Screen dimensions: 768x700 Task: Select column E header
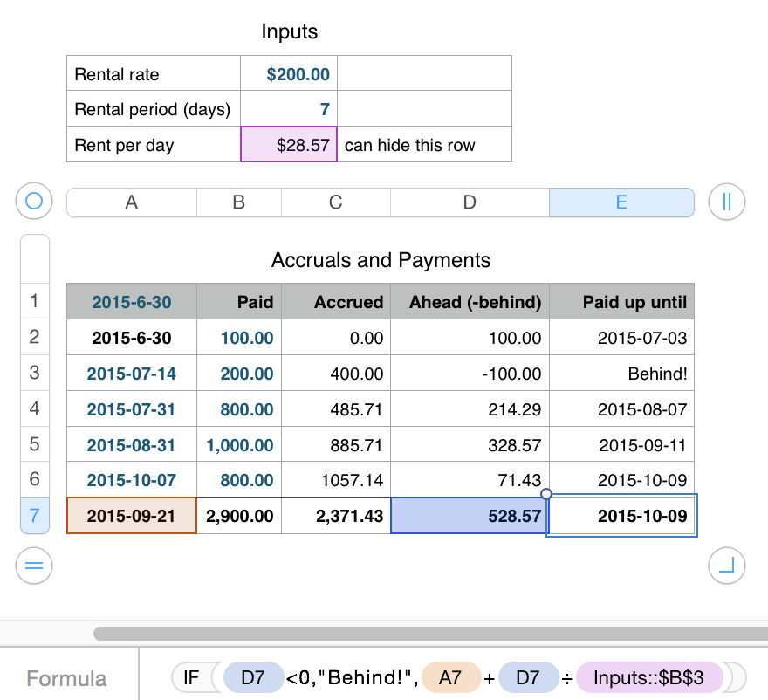coord(621,202)
